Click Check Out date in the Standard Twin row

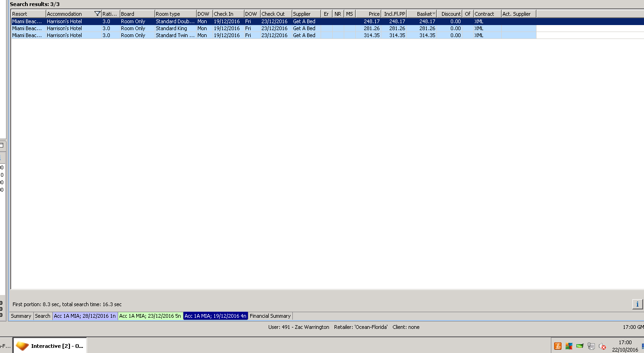coord(276,35)
